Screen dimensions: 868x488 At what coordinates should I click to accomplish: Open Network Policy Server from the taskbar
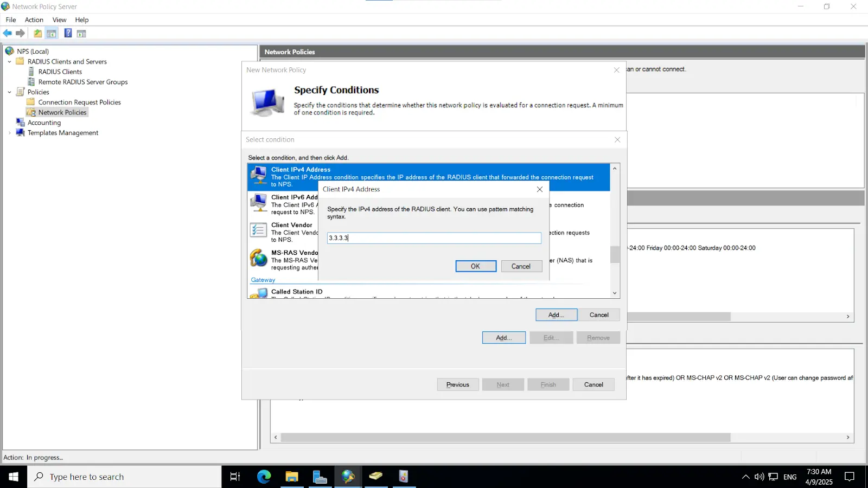click(348, 477)
